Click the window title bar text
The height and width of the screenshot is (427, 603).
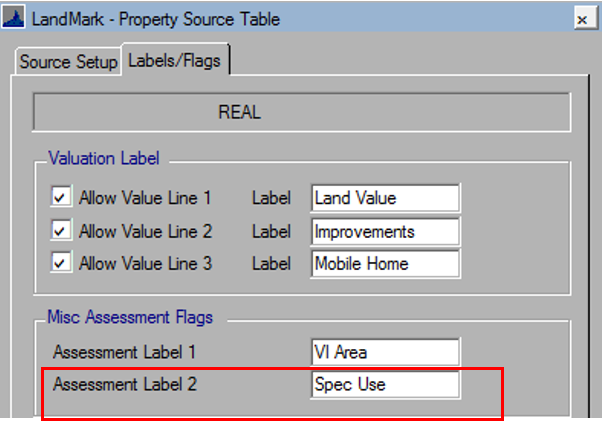(156, 19)
